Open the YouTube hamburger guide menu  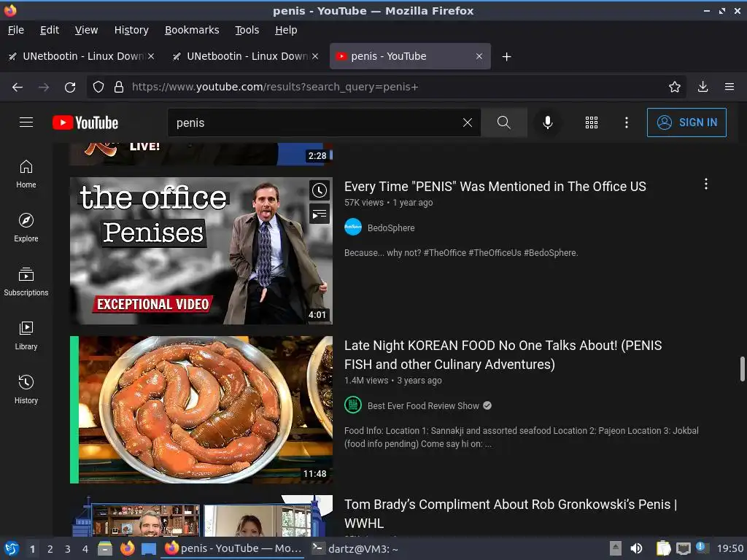pos(26,122)
